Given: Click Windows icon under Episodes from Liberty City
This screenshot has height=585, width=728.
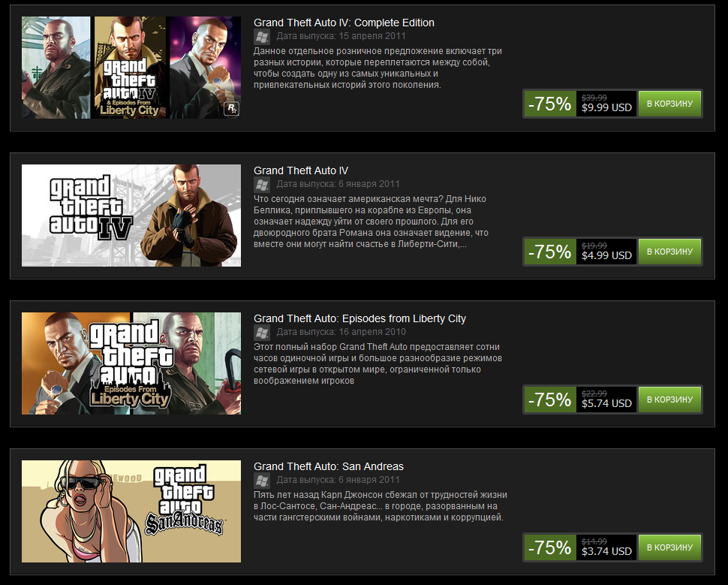Looking at the screenshot, I should click(x=262, y=332).
